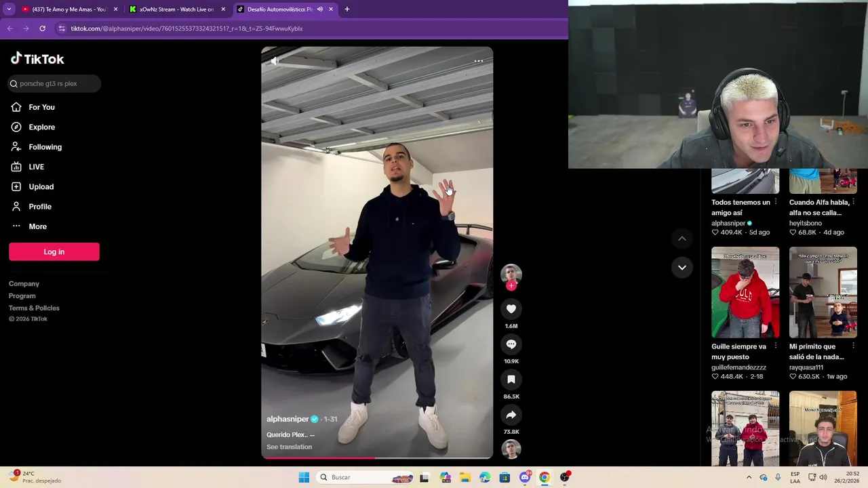The image size is (868, 488).
Task: Open the tab search dropdown arrow
Action: pos(9,9)
